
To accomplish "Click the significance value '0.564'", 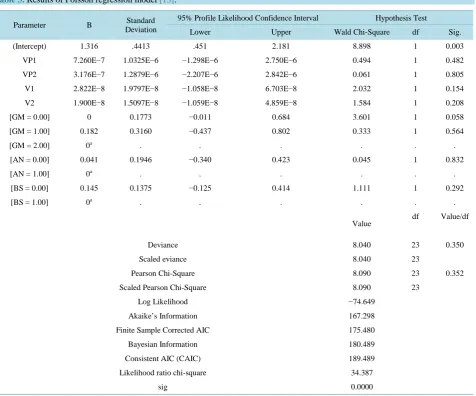I will point(455,131).
